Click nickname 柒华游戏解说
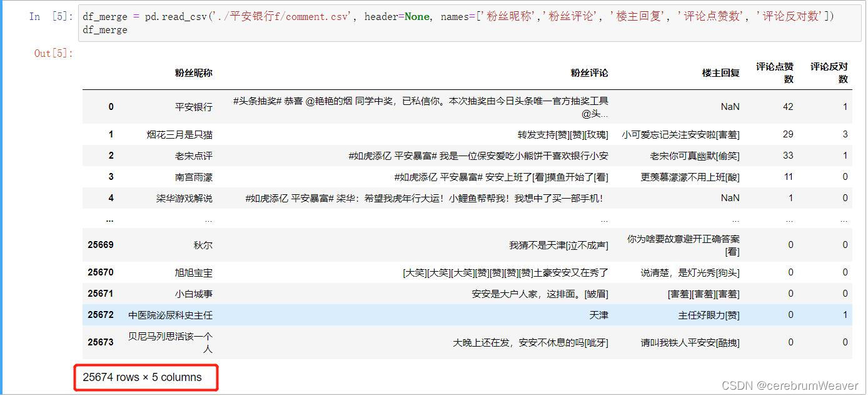 coord(184,198)
